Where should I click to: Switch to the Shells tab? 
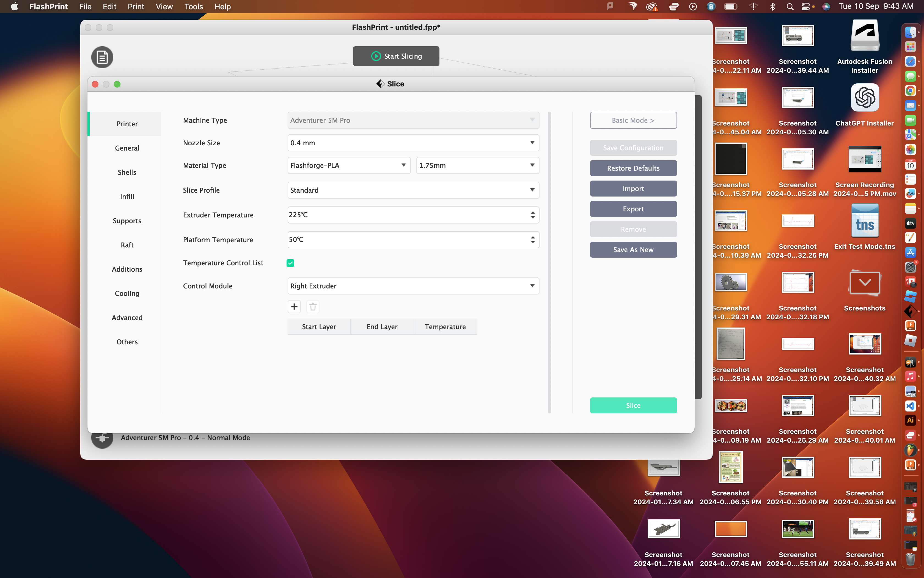(127, 172)
